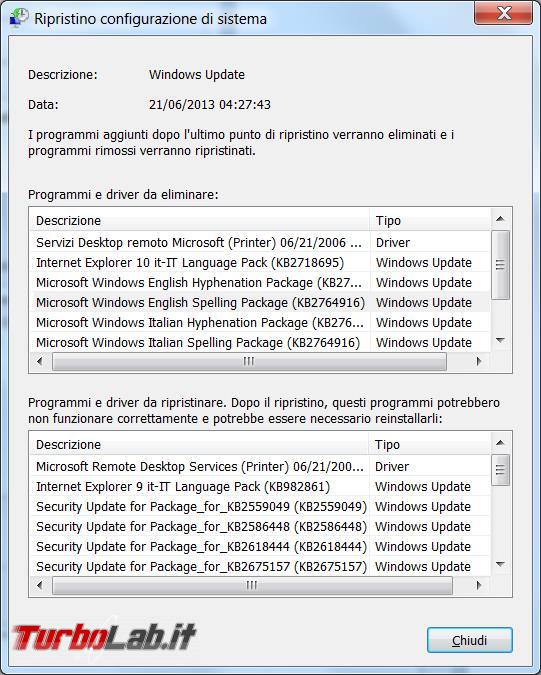
Task: Select Internet Explorer 9 it-IT Language Pack row
Action: pos(260,486)
